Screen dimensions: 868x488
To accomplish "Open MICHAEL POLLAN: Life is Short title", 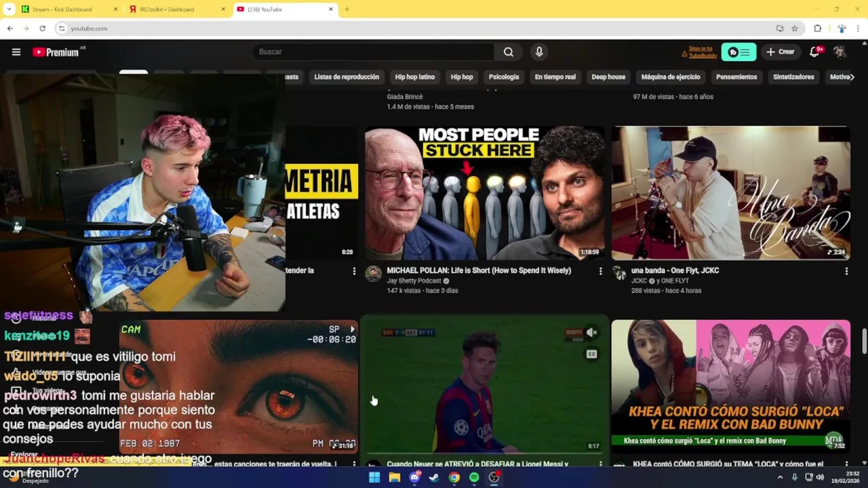I will coord(479,270).
